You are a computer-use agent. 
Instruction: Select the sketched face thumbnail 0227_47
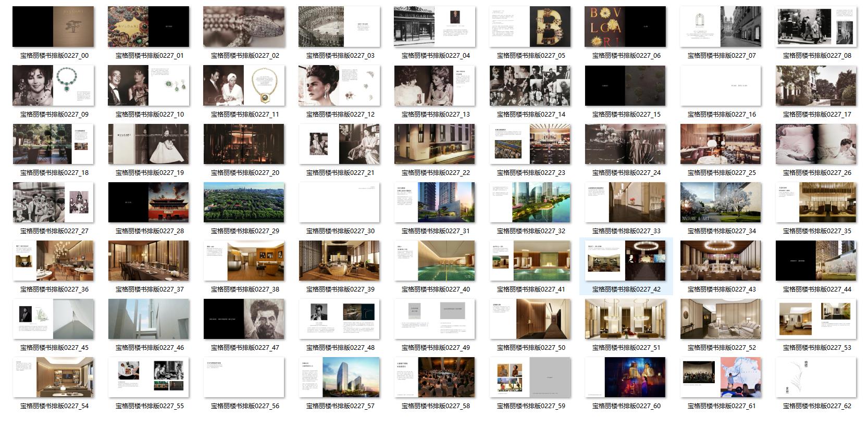(x=244, y=319)
